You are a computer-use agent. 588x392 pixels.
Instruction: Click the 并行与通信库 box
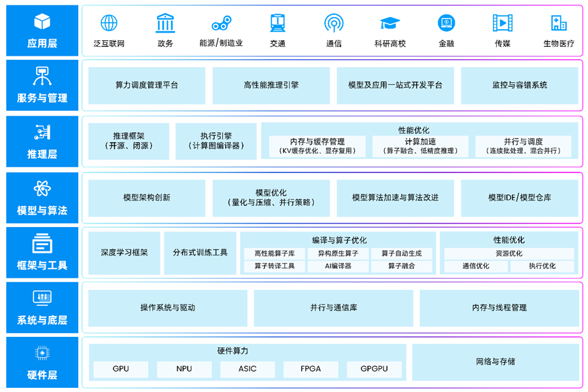tap(333, 308)
